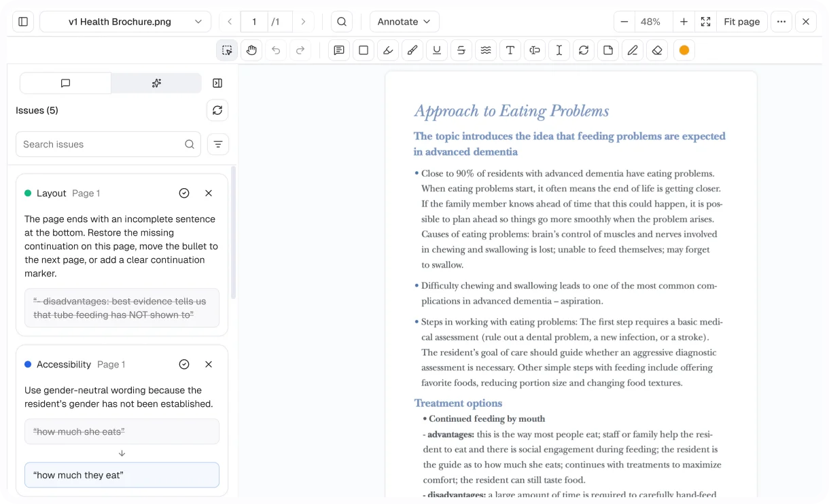Viewport: 829px width, 504px height.
Task: Open the Annotate mode dropdown
Action: point(404,22)
